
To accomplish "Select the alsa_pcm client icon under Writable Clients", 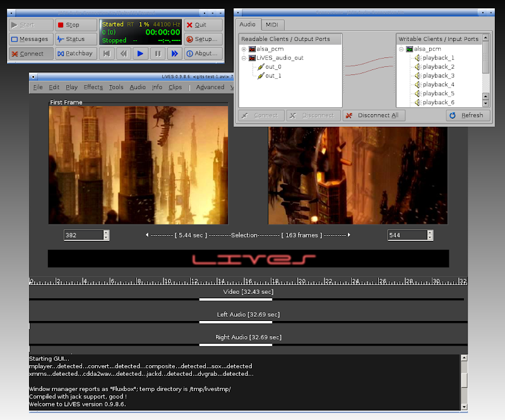I will click(x=410, y=49).
